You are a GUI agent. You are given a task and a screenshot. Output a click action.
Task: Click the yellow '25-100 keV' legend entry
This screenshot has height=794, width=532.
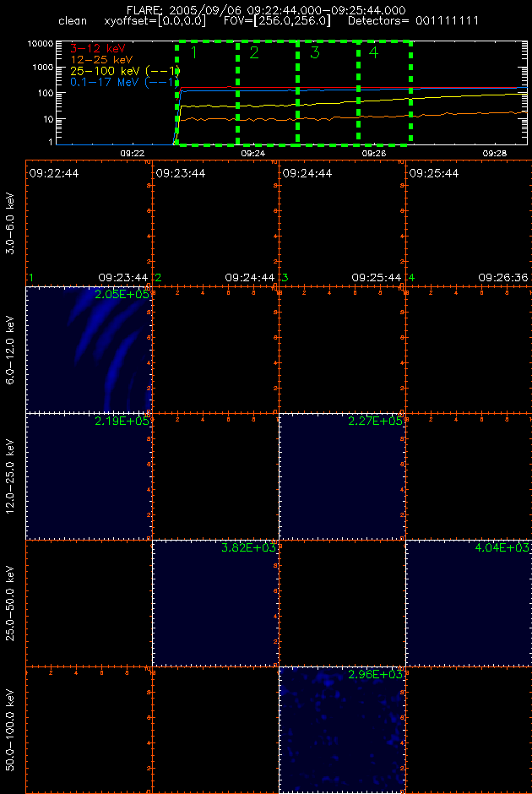[x=124, y=70]
